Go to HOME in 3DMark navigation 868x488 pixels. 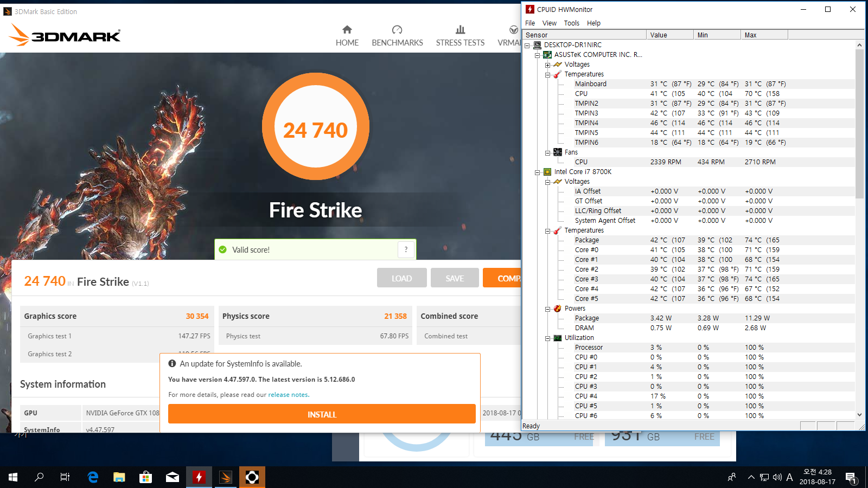click(x=347, y=36)
